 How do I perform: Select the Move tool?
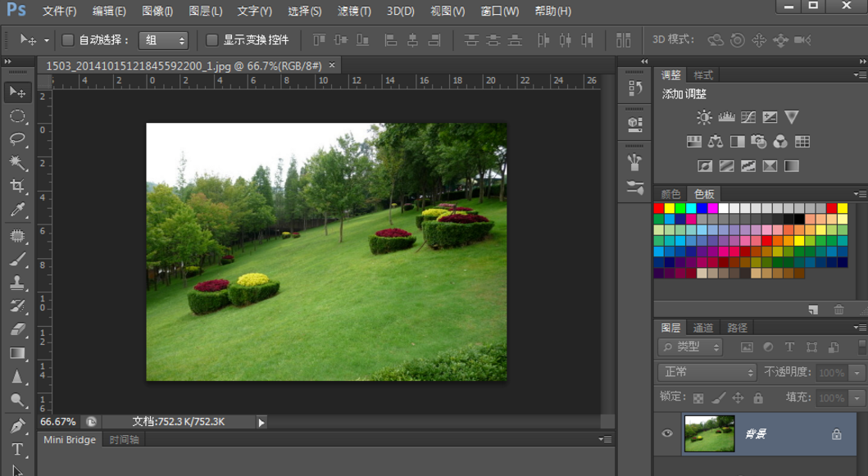coord(17,93)
